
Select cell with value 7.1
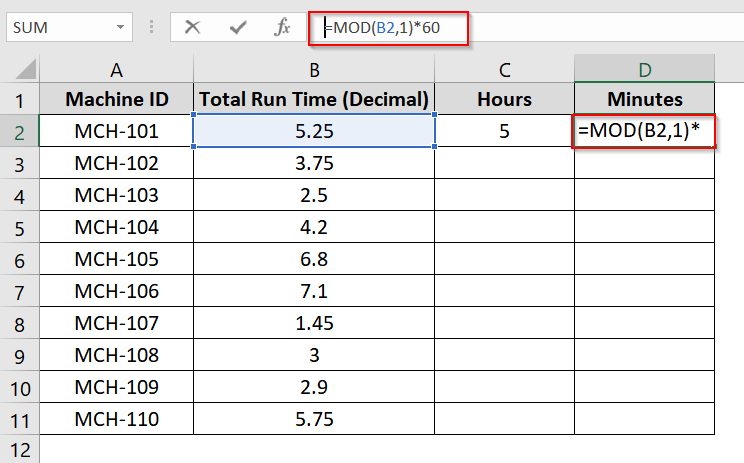point(314,291)
